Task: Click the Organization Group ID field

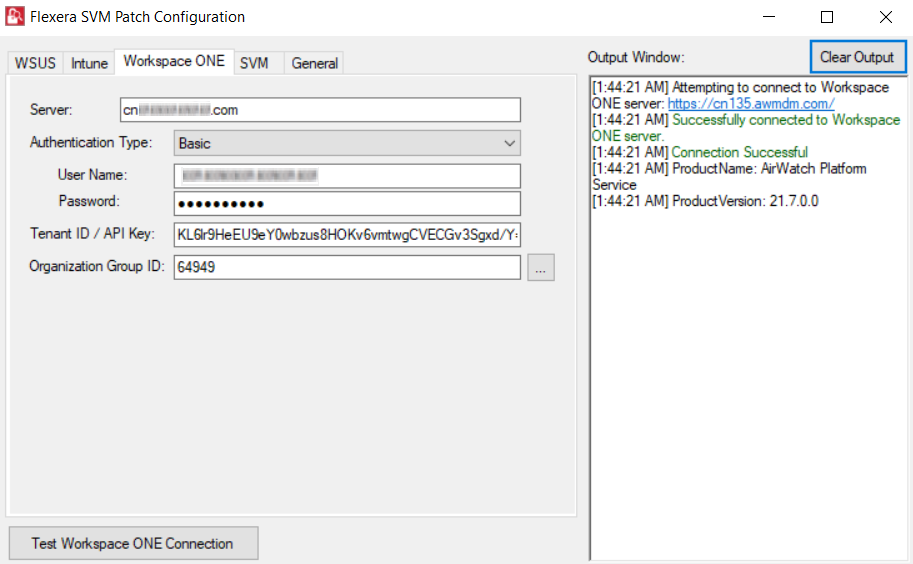Action: (x=347, y=268)
